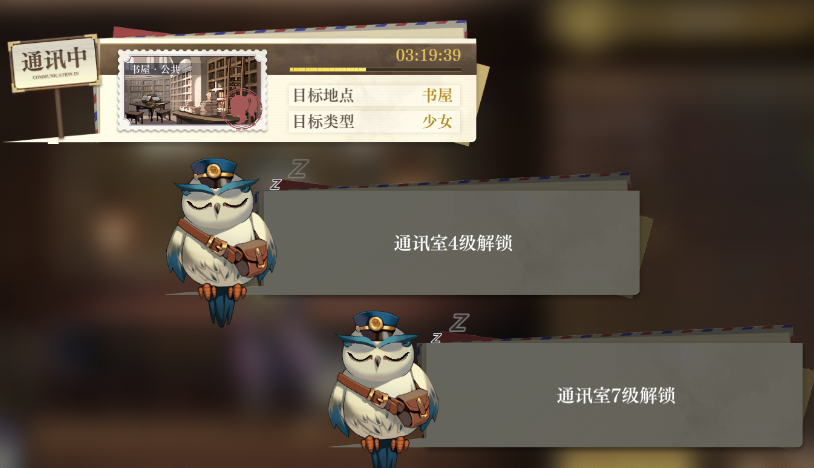Click the Zzz above the upper owl
Image resolution: width=814 pixels, height=468 pixels.
(x=290, y=175)
